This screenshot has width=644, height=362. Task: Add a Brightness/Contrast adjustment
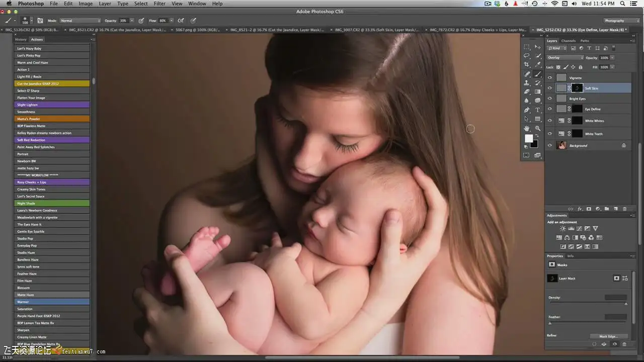[562, 229]
